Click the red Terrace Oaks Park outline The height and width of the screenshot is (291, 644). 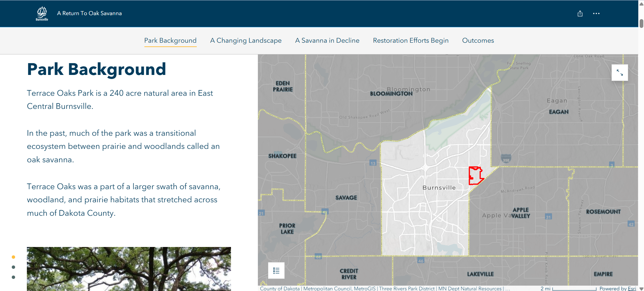pyautogui.click(x=476, y=175)
